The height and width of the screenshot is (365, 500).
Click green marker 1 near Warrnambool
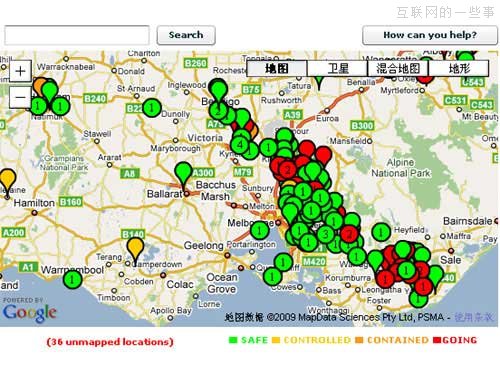coord(72,279)
